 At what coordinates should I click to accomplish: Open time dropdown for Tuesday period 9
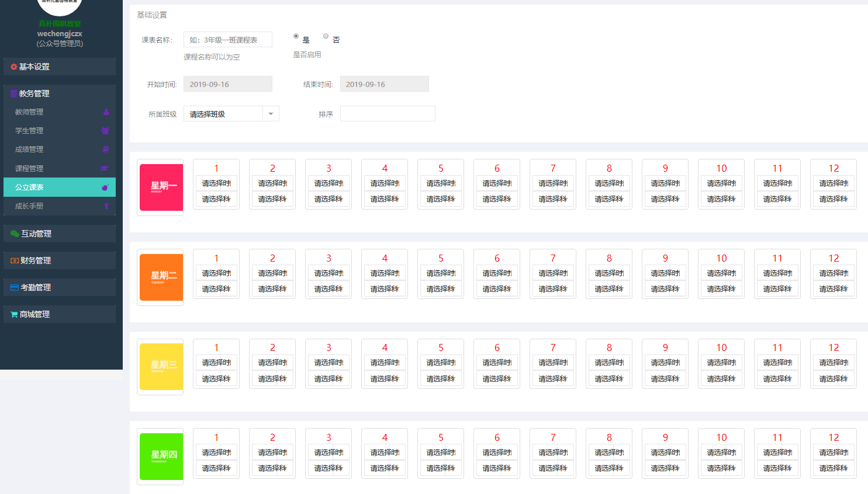[x=665, y=273]
